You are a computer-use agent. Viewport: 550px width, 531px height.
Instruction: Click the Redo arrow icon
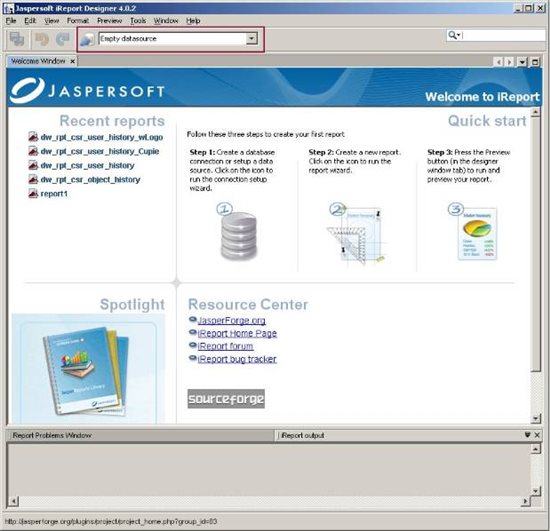pos(63,39)
